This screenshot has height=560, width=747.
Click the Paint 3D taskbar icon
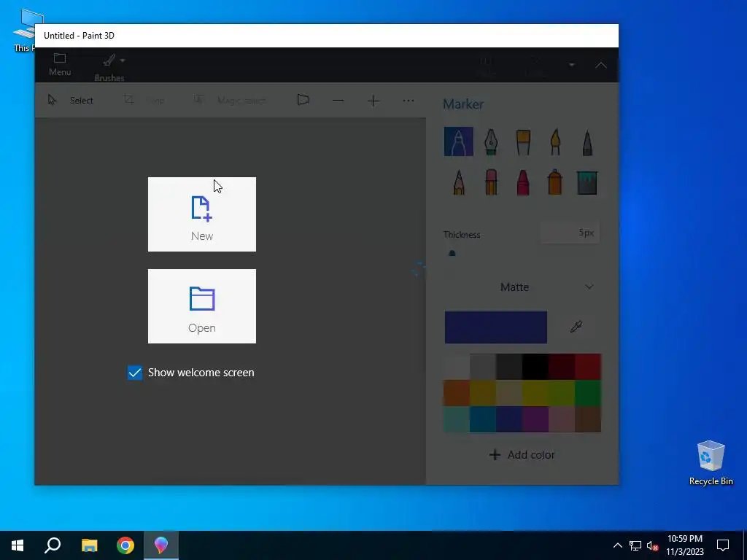[x=161, y=545]
